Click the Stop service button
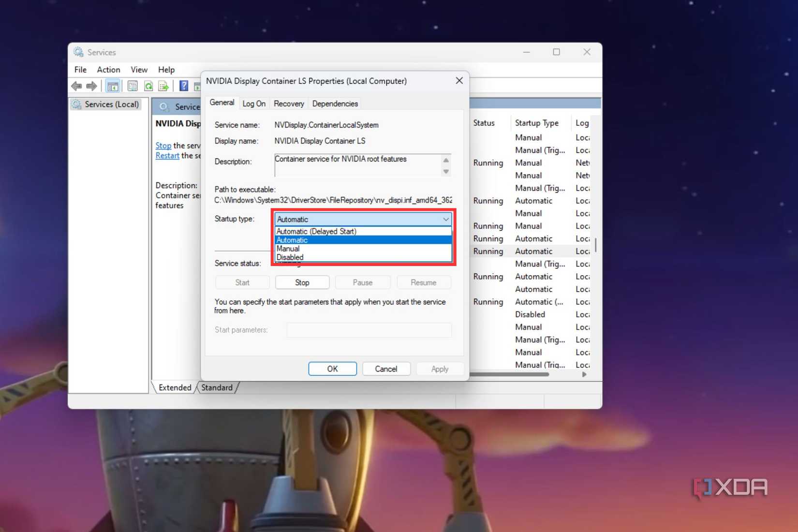The width and height of the screenshot is (798, 532). click(302, 282)
